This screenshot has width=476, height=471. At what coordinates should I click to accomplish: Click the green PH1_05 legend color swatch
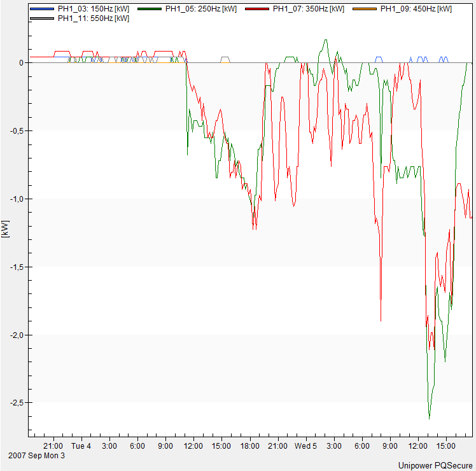click(150, 10)
